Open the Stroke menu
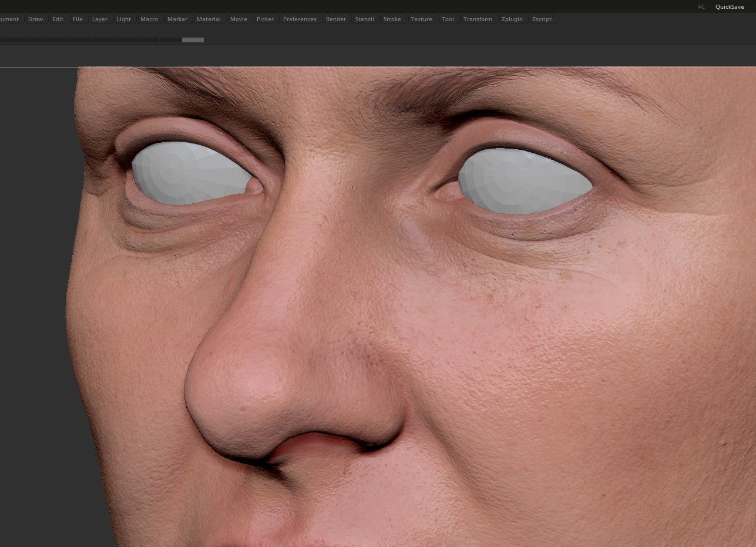 [392, 19]
